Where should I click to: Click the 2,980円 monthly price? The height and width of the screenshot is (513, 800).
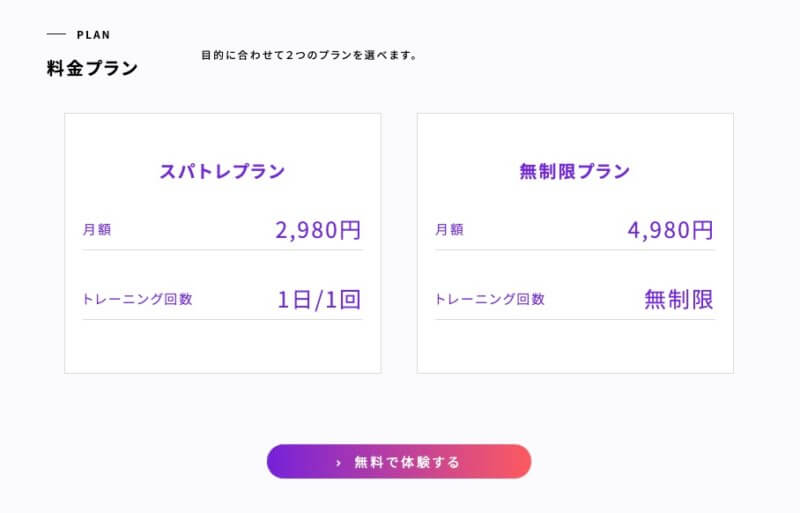[318, 230]
